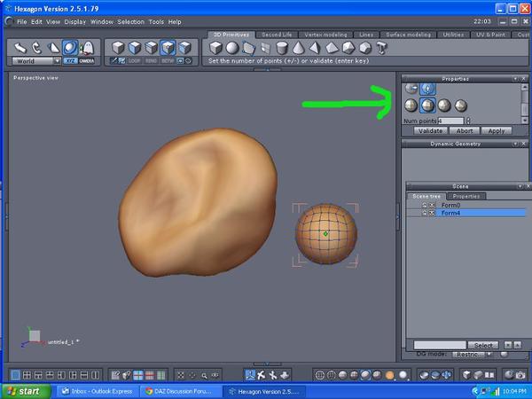Click the down arrow of Properties scrollbar
This screenshot has height=399, width=532.
tap(525, 120)
